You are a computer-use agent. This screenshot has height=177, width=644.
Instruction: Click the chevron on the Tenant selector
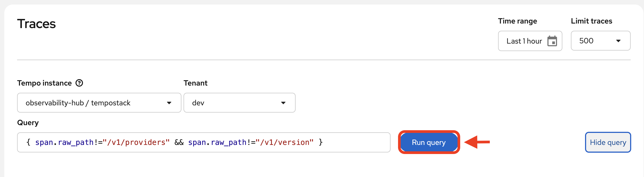point(284,103)
